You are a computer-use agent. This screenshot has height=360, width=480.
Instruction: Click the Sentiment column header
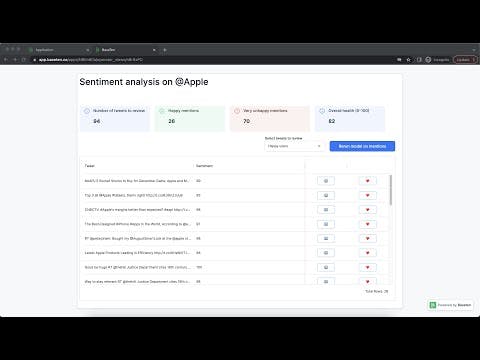point(204,166)
